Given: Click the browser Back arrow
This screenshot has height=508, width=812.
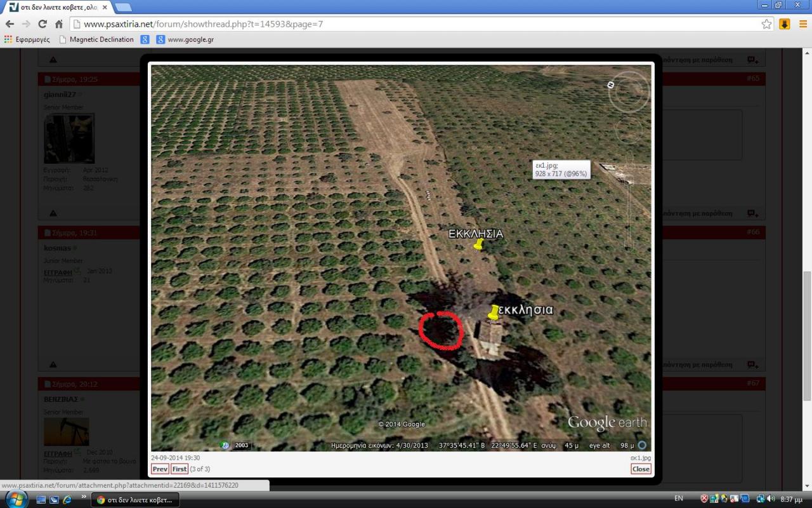Looking at the screenshot, I should click(x=10, y=24).
